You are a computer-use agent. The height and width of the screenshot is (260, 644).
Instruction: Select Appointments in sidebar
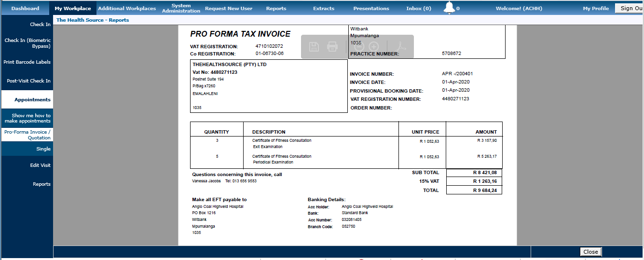[x=27, y=99]
